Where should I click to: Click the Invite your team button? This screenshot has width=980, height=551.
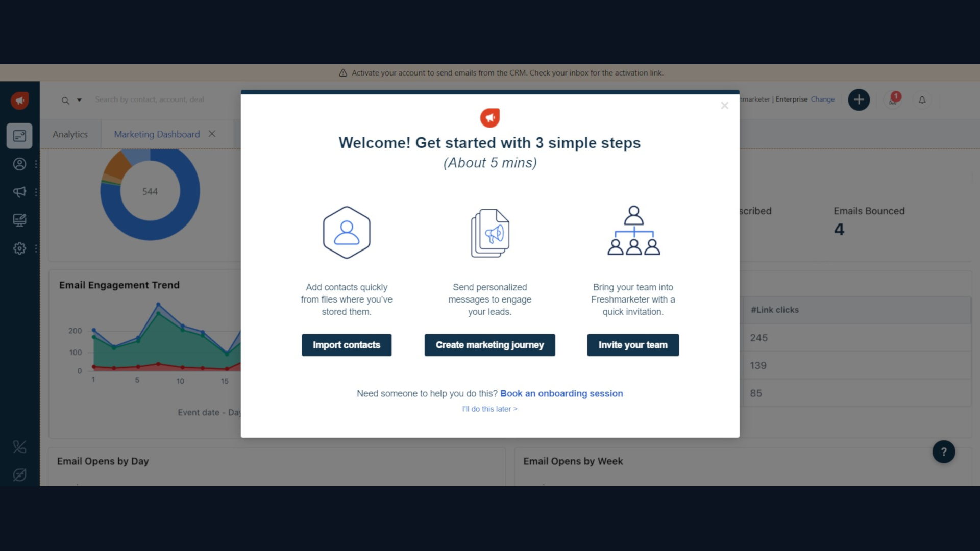point(633,344)
